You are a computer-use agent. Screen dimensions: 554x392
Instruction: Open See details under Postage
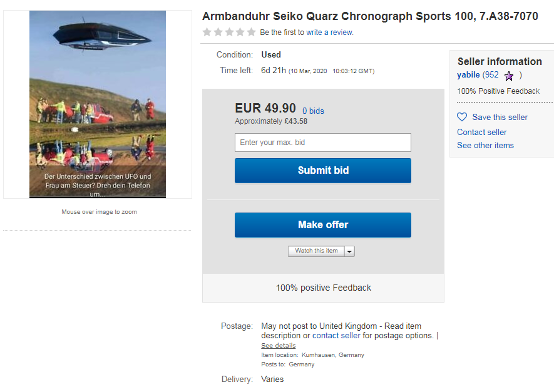pyautogui.click(x=279, y=345)
